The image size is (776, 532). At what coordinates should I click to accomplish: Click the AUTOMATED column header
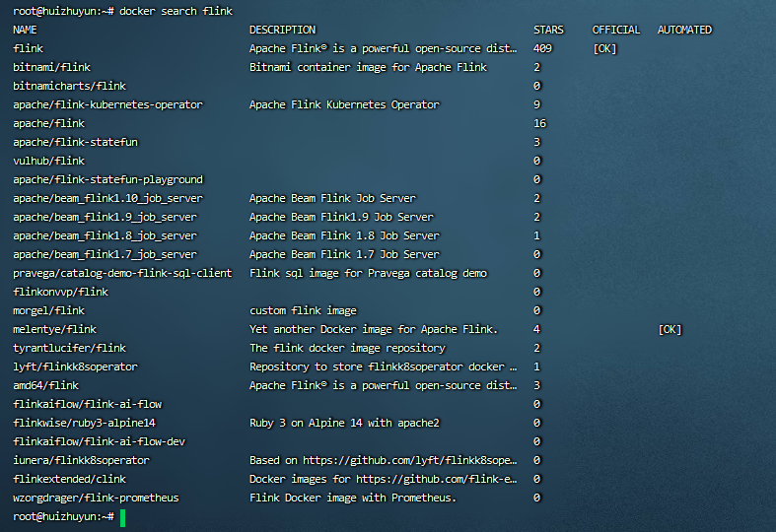click(x=684, y=30)
